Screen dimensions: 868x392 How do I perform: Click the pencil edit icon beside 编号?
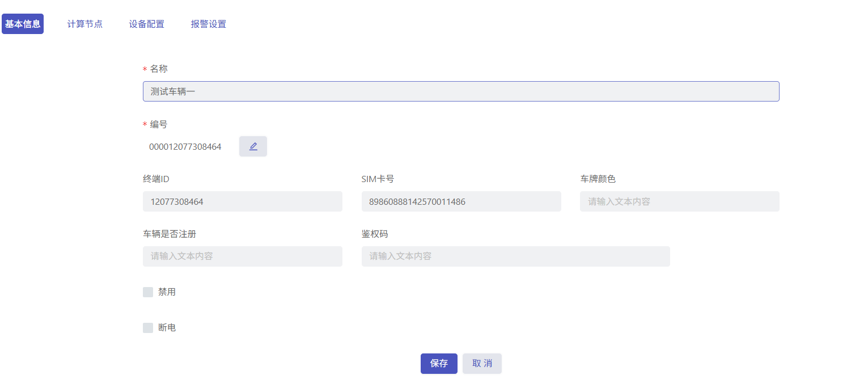coord(253,146)
